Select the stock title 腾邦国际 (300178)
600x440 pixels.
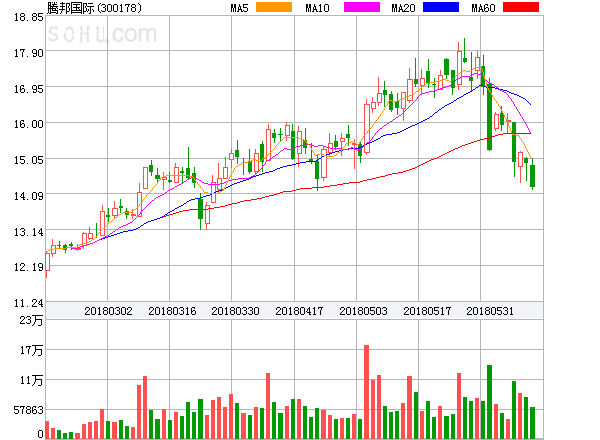[x=94, y=8]
